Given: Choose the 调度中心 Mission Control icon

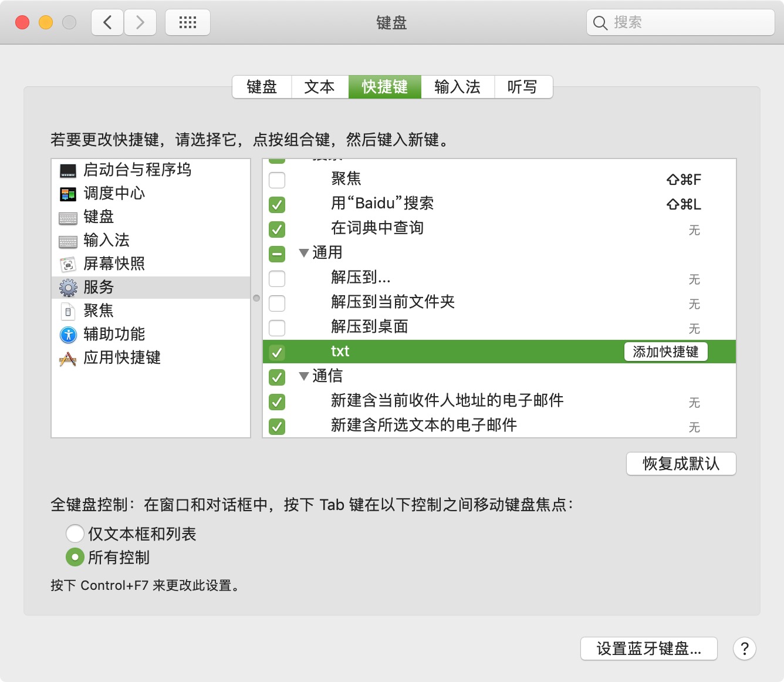Looking at the screenshot, I should pyautogui.click(x=68, y=194).
